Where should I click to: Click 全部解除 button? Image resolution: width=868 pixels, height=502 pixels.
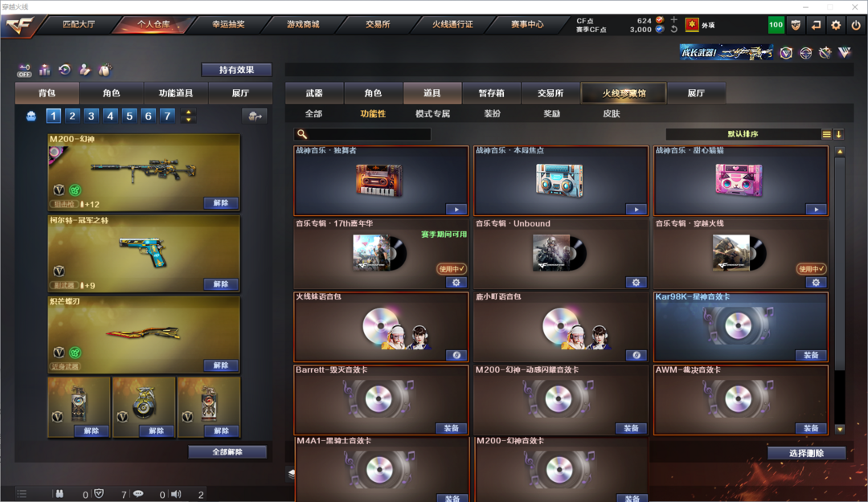[227, 451]
